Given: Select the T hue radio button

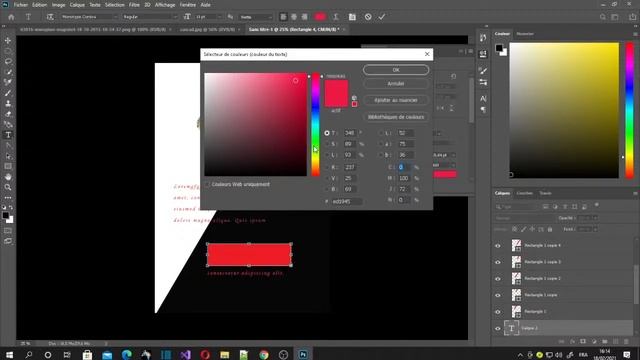Looking at the screenshot, I should pos(327,133).
